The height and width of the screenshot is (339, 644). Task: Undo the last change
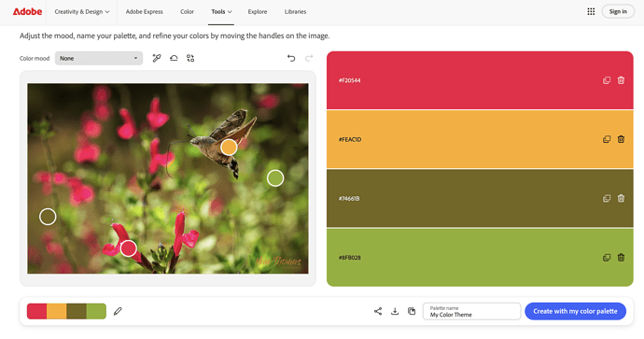point(291,58)
